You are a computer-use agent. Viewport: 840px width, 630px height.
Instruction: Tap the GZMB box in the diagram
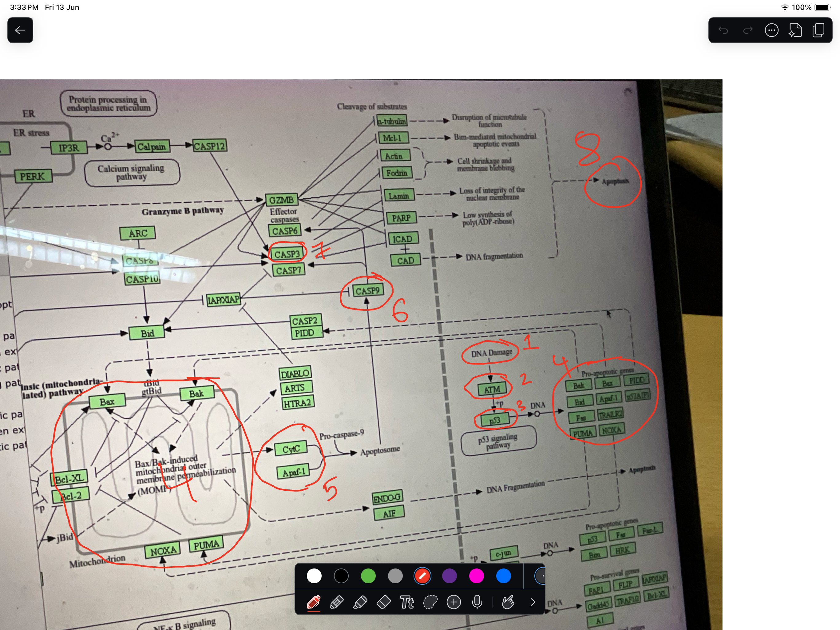[x=281, y=199]
